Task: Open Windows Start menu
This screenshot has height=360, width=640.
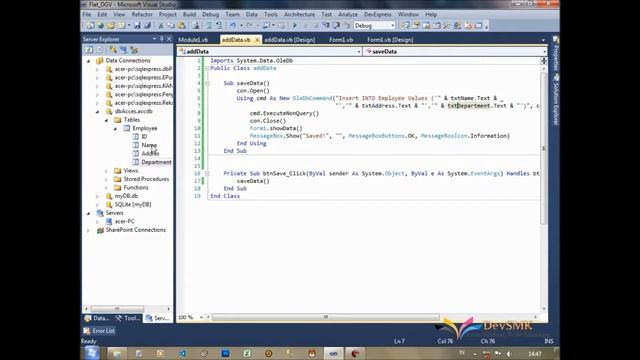Action: coord(91,353)
